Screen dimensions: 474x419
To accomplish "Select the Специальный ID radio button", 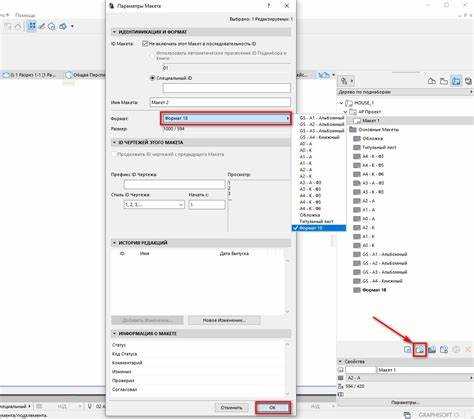I will pyautogui.click(x=153, y=78).
